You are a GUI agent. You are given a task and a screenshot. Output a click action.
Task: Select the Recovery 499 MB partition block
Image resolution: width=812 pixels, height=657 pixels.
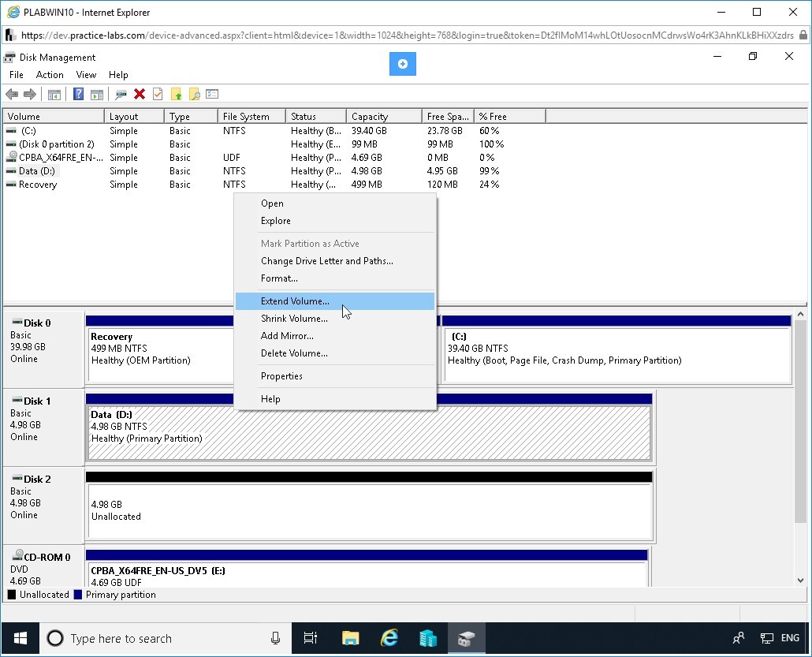coord(160,354)
